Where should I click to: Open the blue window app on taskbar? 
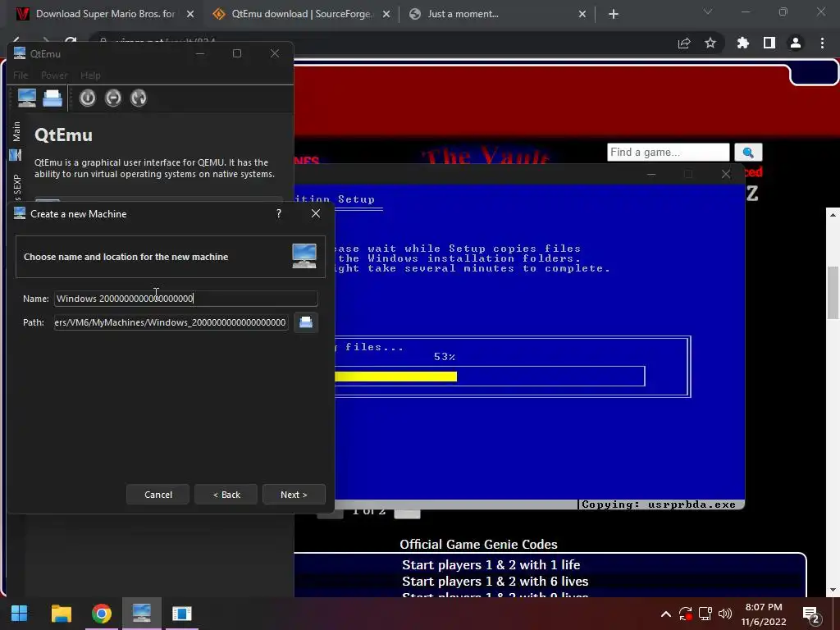[182, 614]
